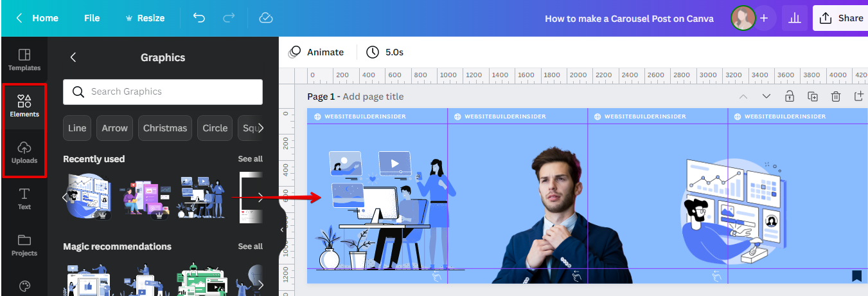Open the File menu
The image size is (868, 296).
coord(92,18)
